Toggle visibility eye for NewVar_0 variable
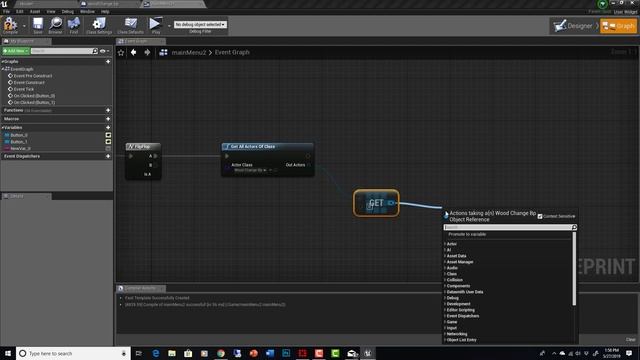 pyautogui.click(x=108, y=149)
